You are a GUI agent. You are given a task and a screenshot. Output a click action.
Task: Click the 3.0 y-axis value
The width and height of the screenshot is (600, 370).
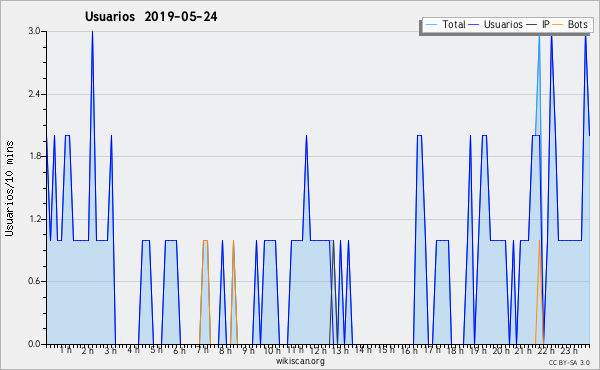coord(34,31)
